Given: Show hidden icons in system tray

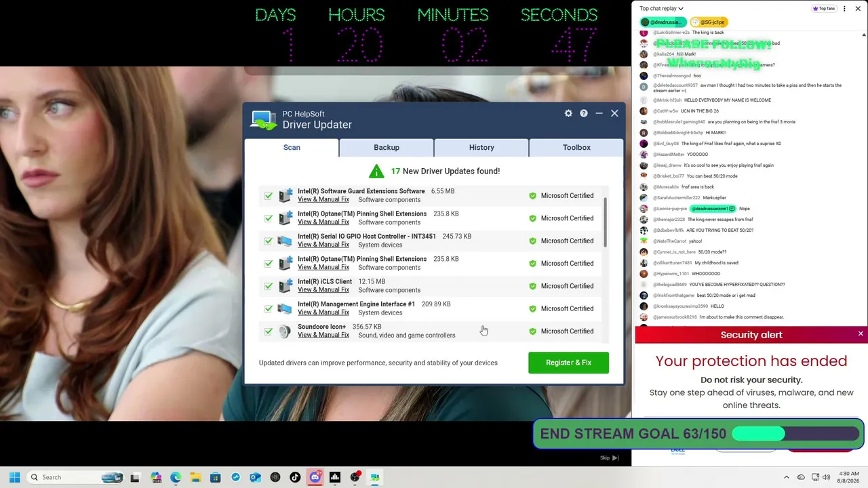Looking at the screenshot, I should (x=787, y=477).
